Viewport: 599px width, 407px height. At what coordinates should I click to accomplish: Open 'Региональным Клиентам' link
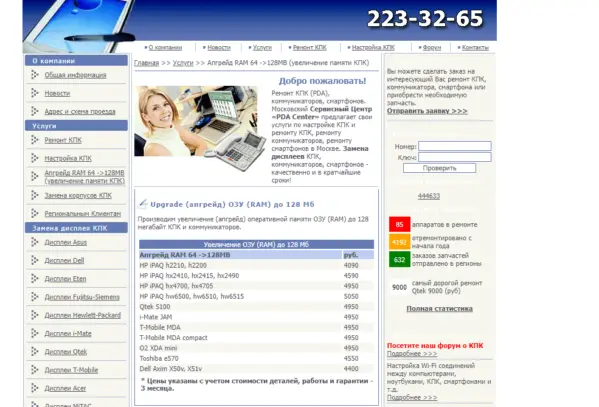click(x=83, y=214)
